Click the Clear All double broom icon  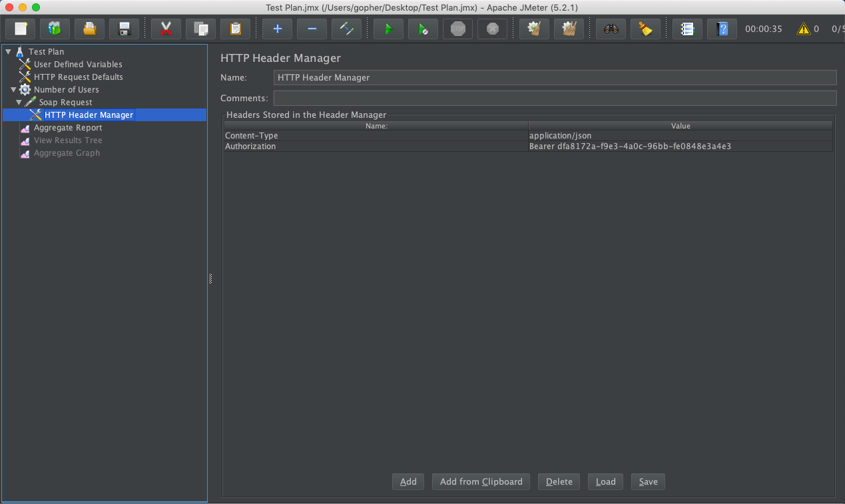(569, 29)
